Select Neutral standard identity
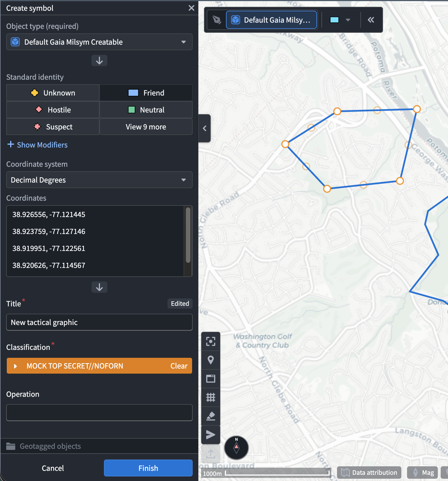This screenshot has height=481, width=448. tap(146, 110)
